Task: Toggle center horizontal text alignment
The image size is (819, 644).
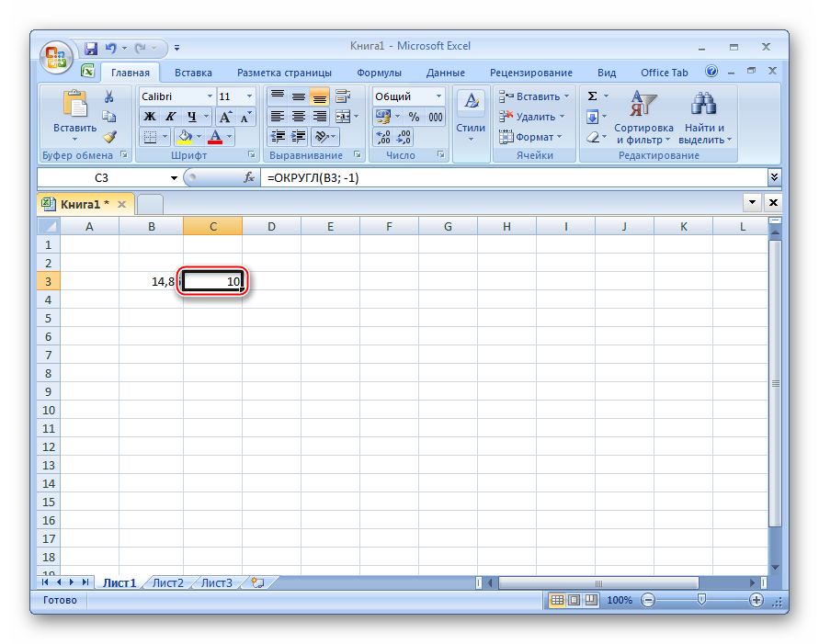Action: point(299,117)
